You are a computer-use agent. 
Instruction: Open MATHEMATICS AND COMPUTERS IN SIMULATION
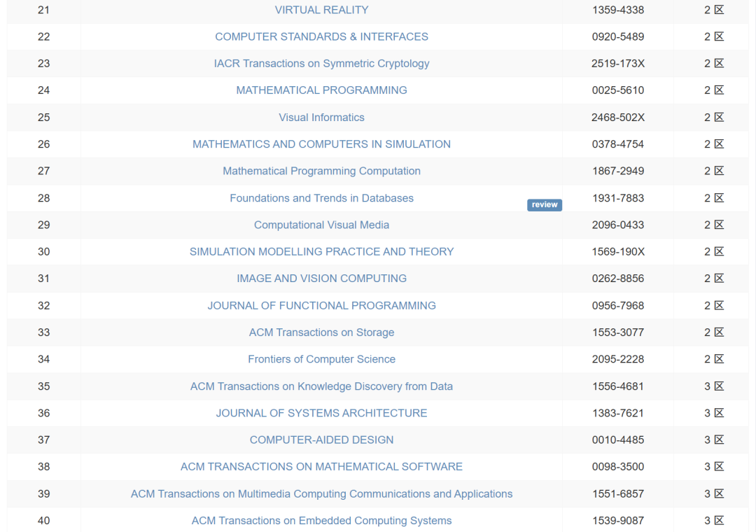(321, 144)
